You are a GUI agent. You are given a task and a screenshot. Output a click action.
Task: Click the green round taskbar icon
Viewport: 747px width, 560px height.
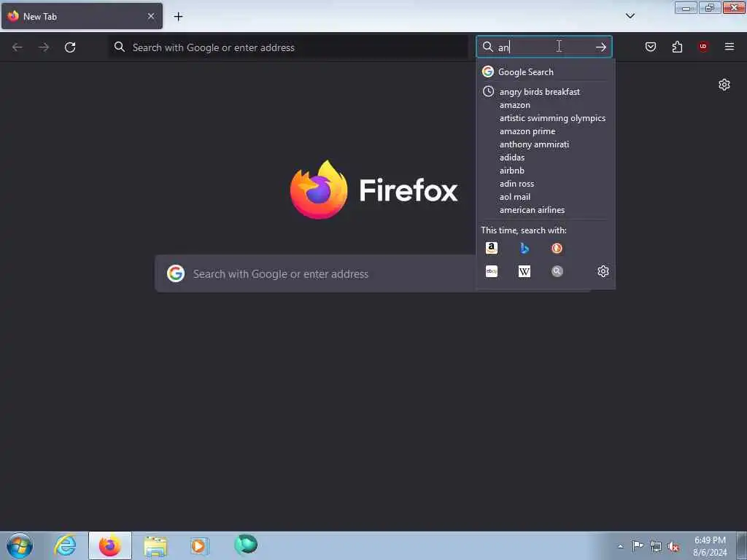pyautogui.click(x=246, y=545)
